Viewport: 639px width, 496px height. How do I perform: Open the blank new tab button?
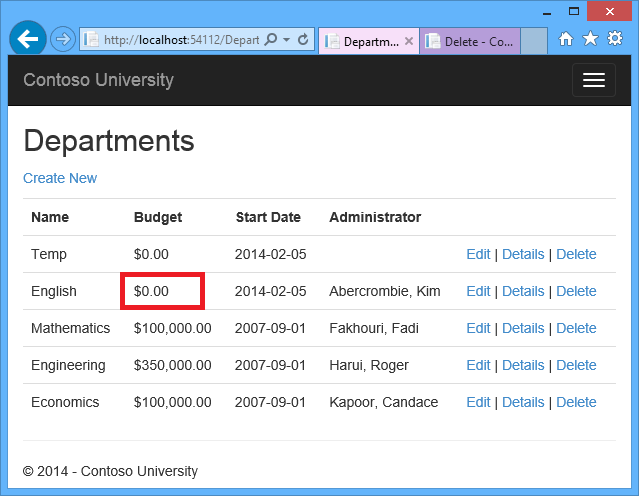(534, 41)
